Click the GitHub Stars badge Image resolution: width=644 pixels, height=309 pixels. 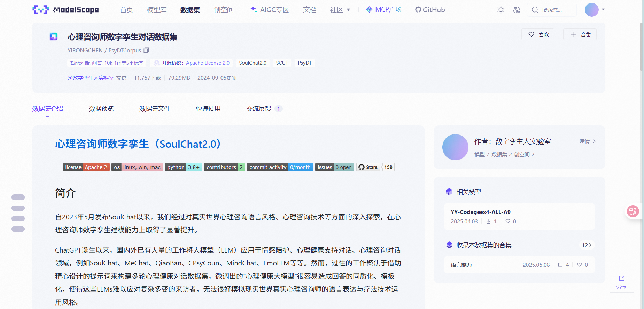[x=368, y=167]
